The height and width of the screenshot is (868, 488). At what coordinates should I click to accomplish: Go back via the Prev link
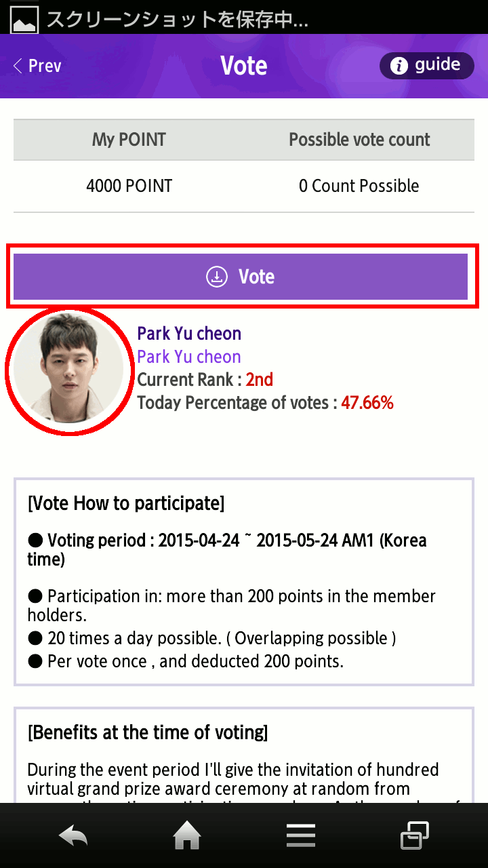tap(45, 66)
